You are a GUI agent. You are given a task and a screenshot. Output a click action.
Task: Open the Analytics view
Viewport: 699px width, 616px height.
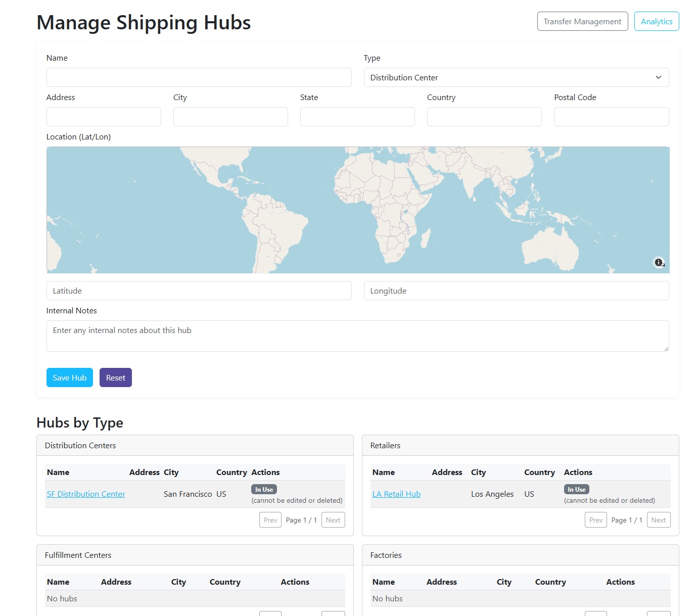click(x=657, y=21)
